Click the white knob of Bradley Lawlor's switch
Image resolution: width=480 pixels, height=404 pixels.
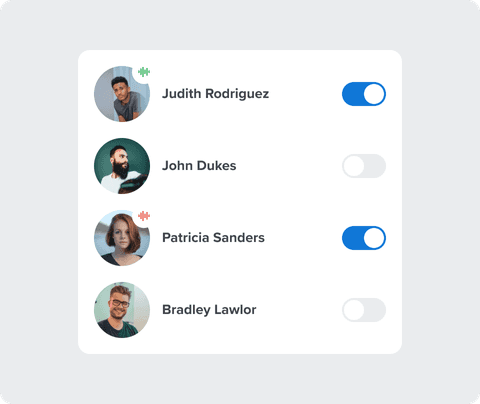tap(354, 310)
